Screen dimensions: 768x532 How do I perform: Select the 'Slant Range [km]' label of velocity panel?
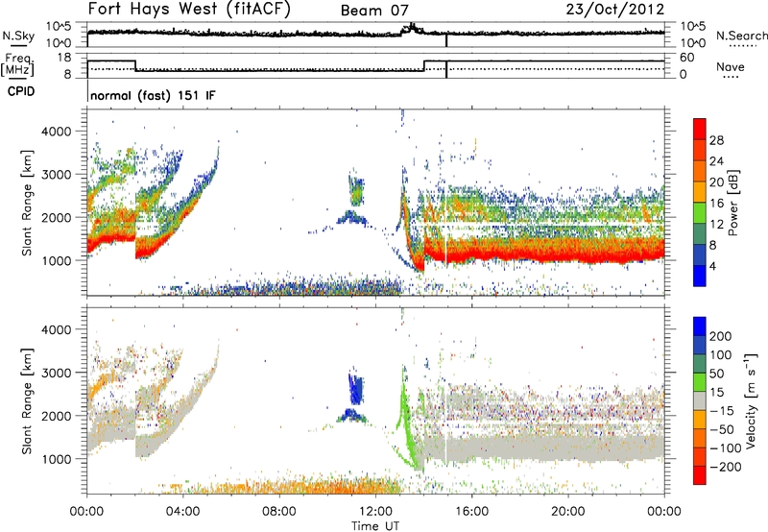27,400
